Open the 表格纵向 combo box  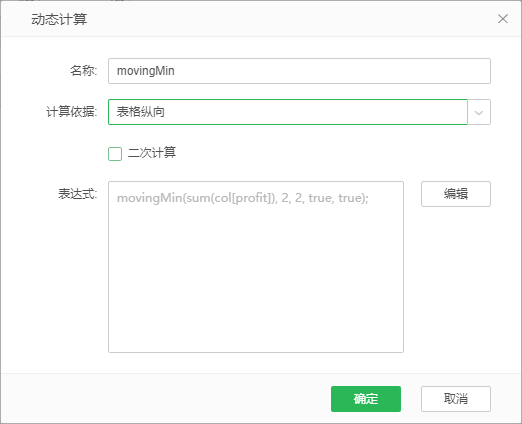pos(299,112)
